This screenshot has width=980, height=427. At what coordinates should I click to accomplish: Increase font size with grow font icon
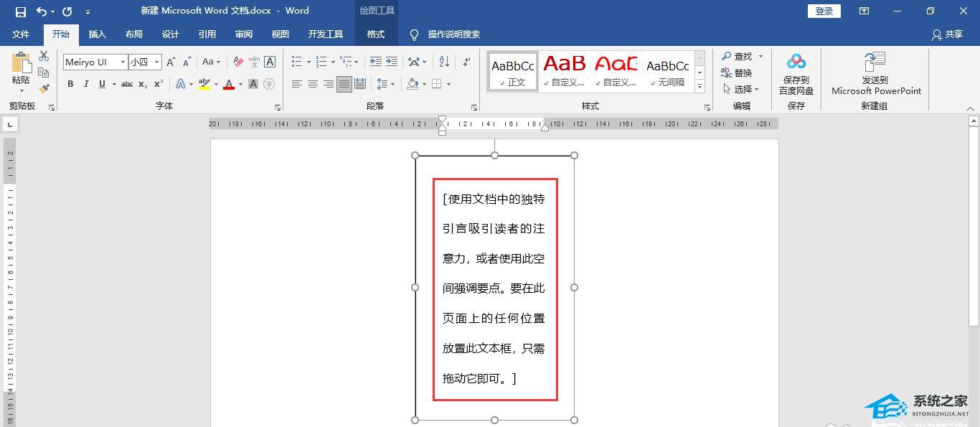tap(171, 62)
